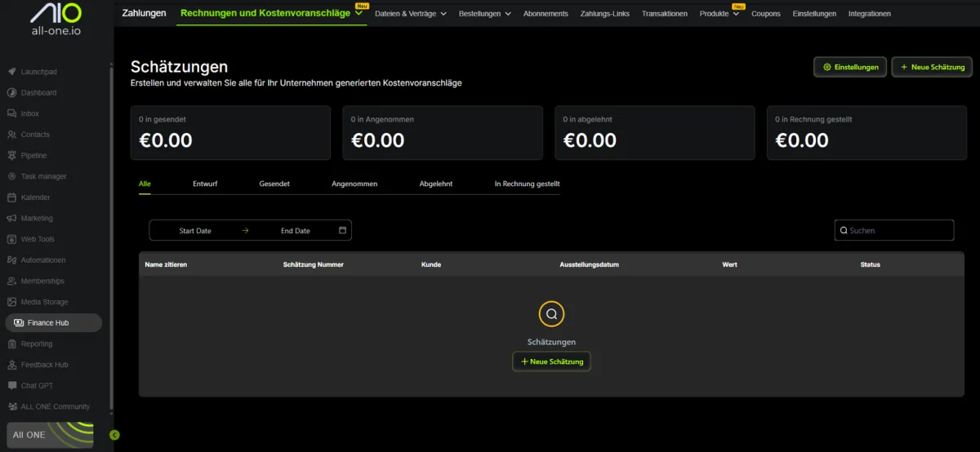The height and width of the screenshot is (452, 980).
Task: Click the 0 in gesendet summary card
Action: [x=230, y=132]
